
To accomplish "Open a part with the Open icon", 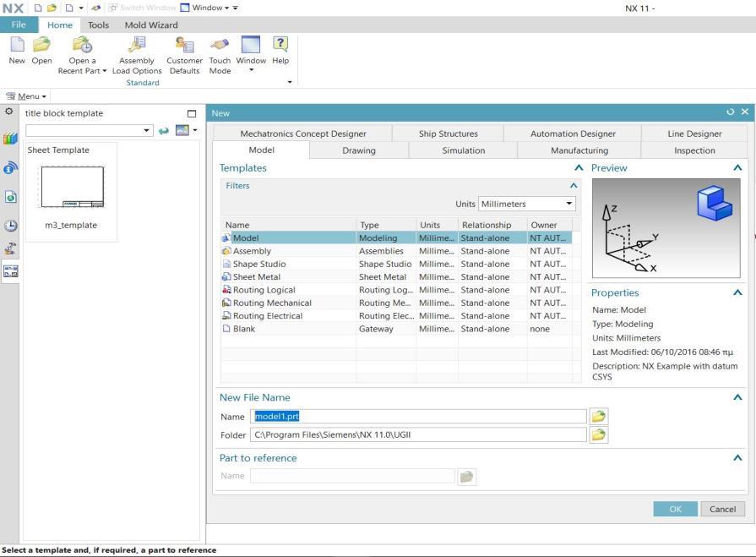I will tap(41, 44).
